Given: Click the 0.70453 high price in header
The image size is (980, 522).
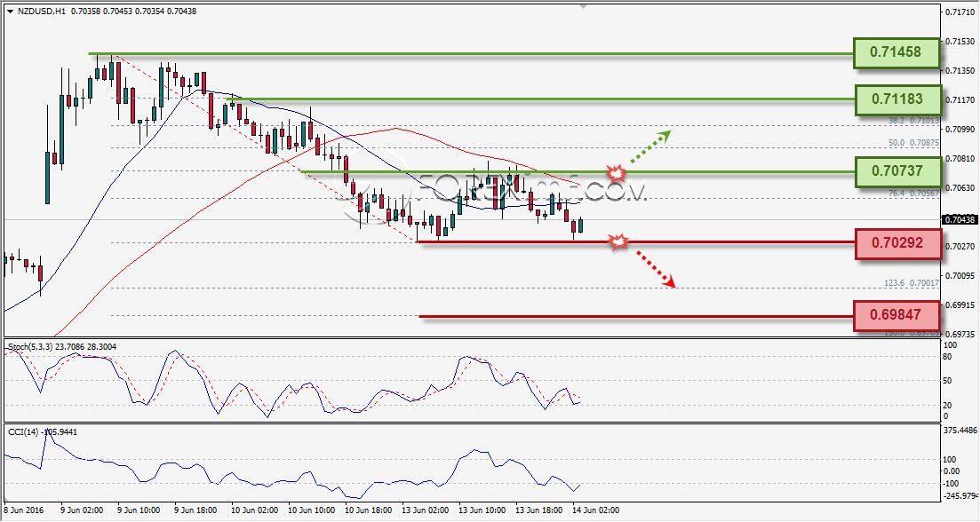Looking at the screenshot, I should coord(117,12).
